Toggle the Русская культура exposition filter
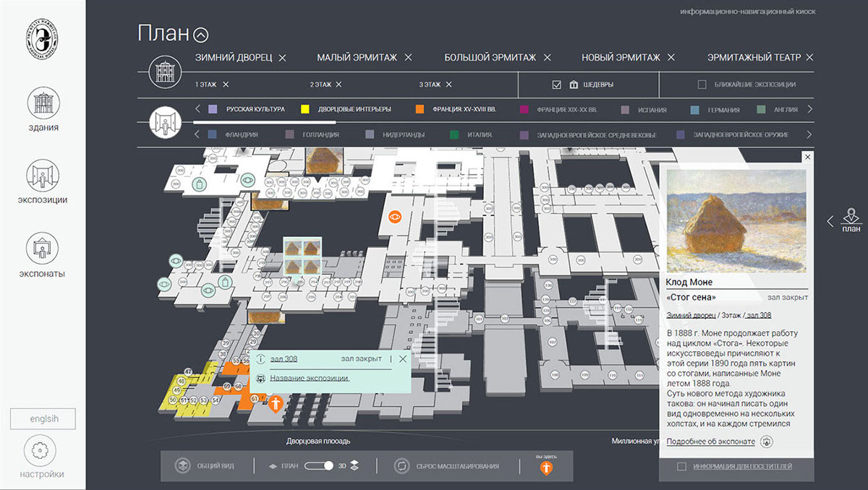This screenshot has width=868, height=490. (246, 110)
